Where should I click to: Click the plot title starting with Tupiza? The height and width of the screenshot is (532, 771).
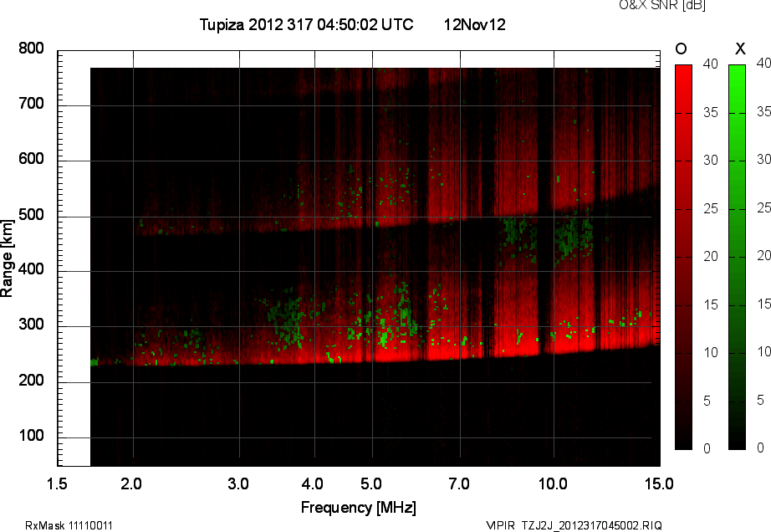pyautogui.click(x=306, y=25)
